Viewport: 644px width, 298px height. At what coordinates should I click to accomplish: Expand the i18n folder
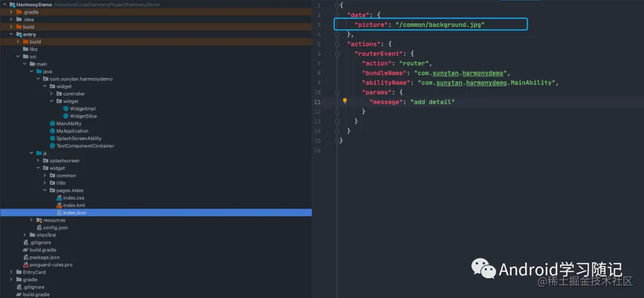coord(45,183)
